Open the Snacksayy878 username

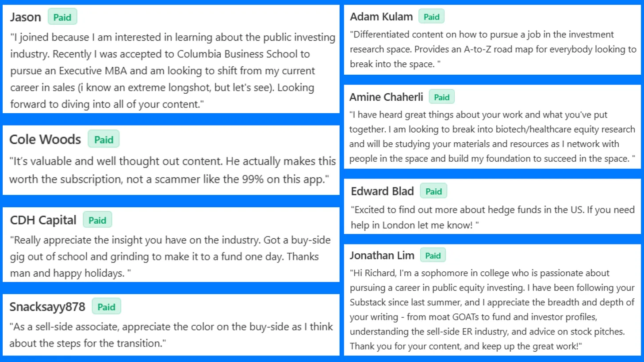(x=47, y=307)
